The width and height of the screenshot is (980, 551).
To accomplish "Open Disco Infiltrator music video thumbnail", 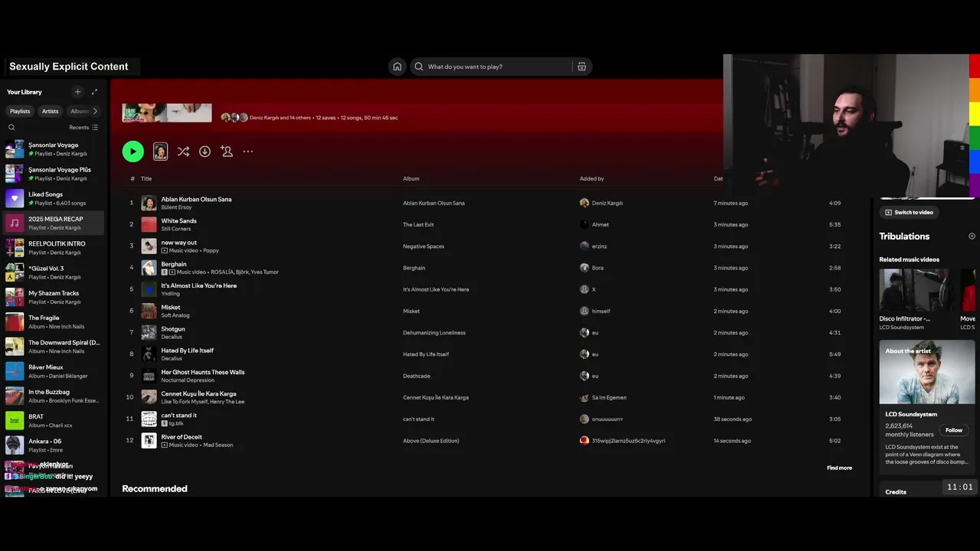I will [x=913, y=290].
